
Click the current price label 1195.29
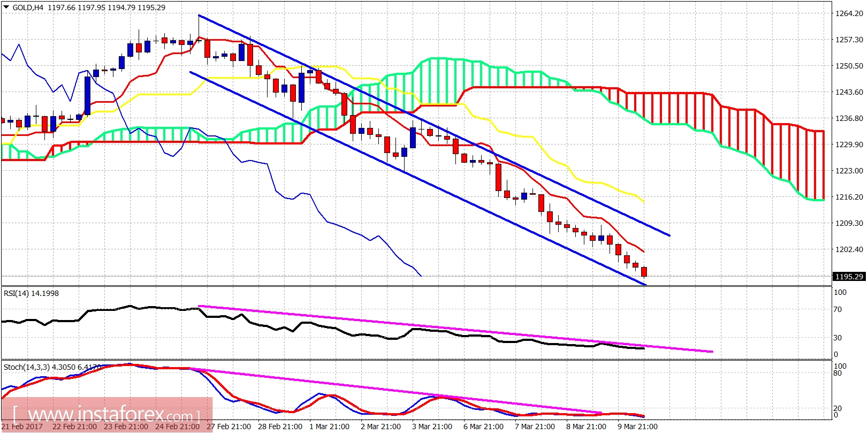849,277
